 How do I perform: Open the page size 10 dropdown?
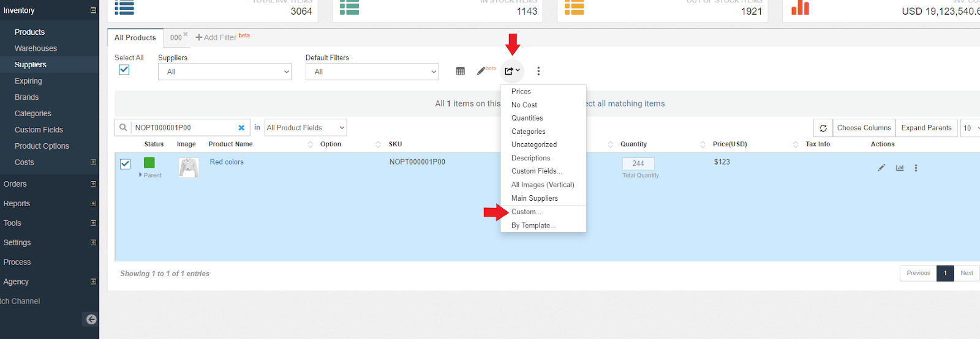[x=971, y=128]
